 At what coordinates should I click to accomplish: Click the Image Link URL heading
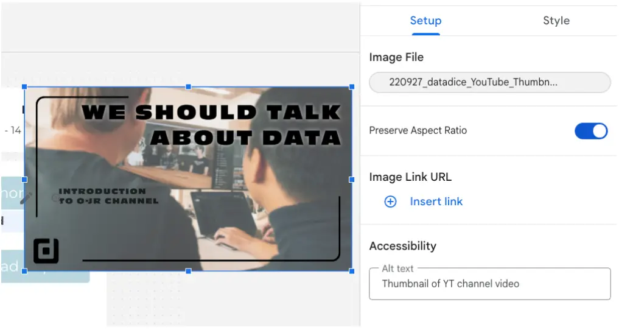[410, 177]
